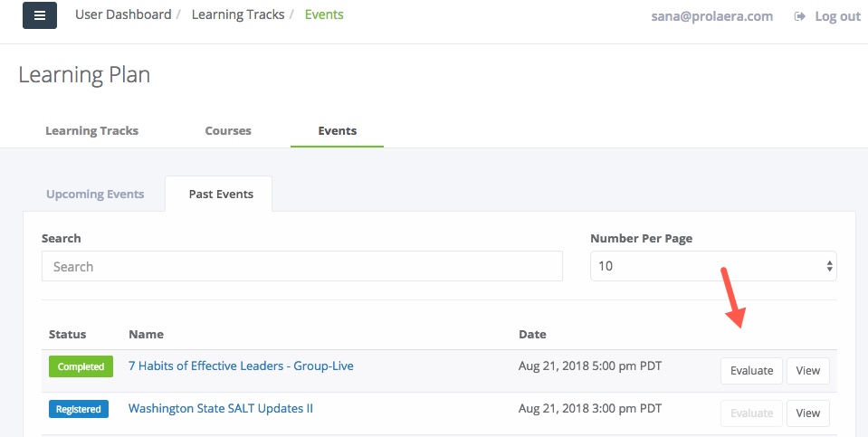Go to User Dashboard breadcrumb
868x437 pixels.
tap(123, 14)
